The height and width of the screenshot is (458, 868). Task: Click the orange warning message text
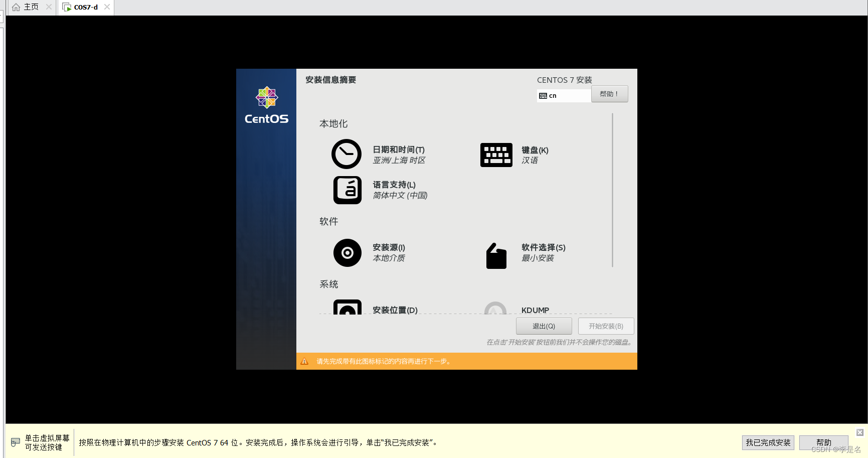point(384,361)
